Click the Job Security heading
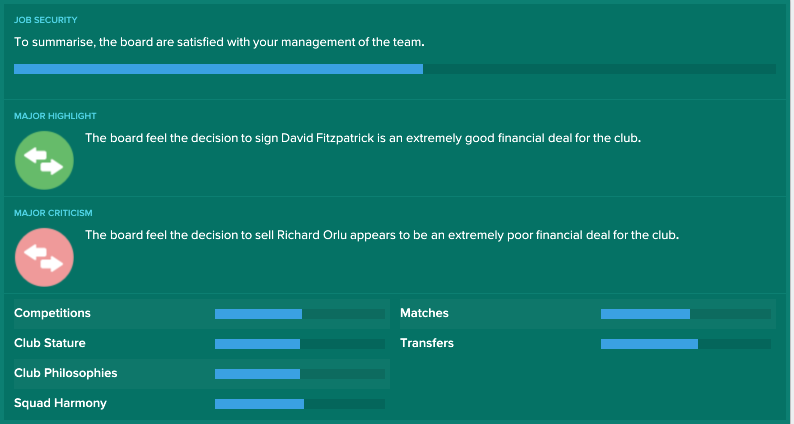 click(46, 20)
